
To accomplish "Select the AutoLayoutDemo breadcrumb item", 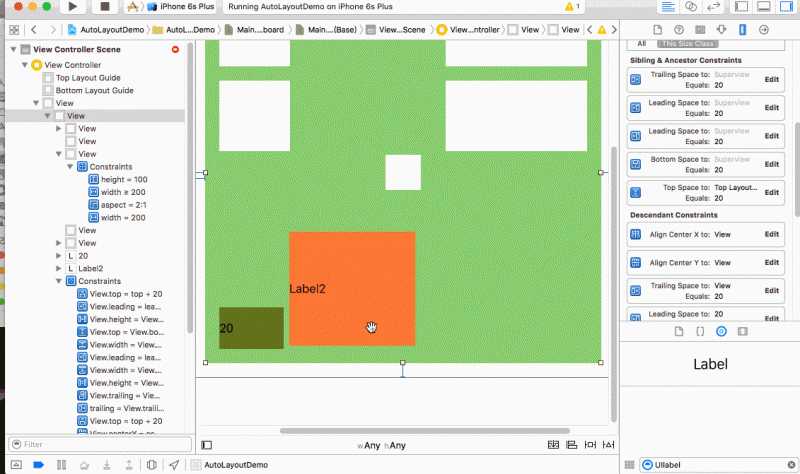I will point(108,30).
